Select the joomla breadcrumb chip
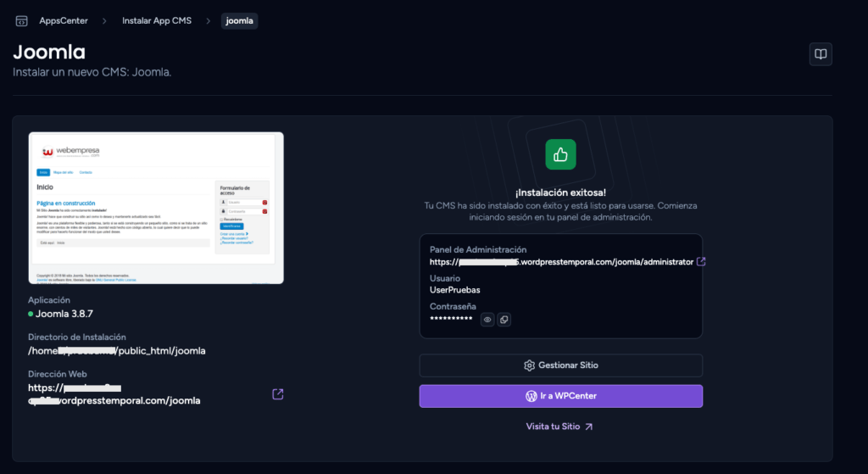This screenshot has width=868, height=474. click(239, 21)
